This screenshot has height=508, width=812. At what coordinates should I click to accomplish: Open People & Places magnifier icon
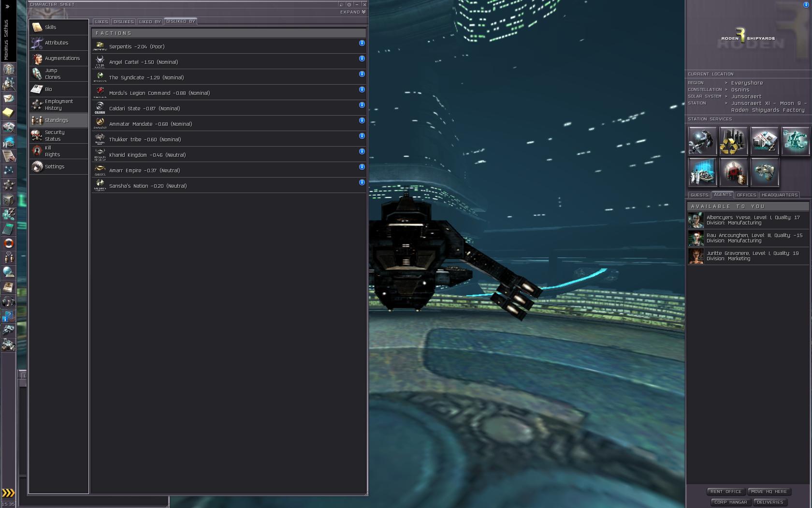click(8, 84)
